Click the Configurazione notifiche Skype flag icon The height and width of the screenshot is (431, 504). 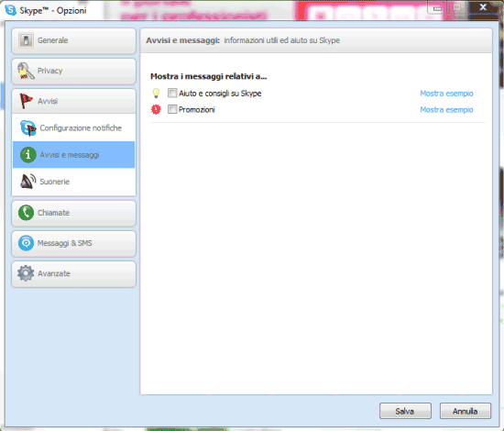(x=28, y=128)
